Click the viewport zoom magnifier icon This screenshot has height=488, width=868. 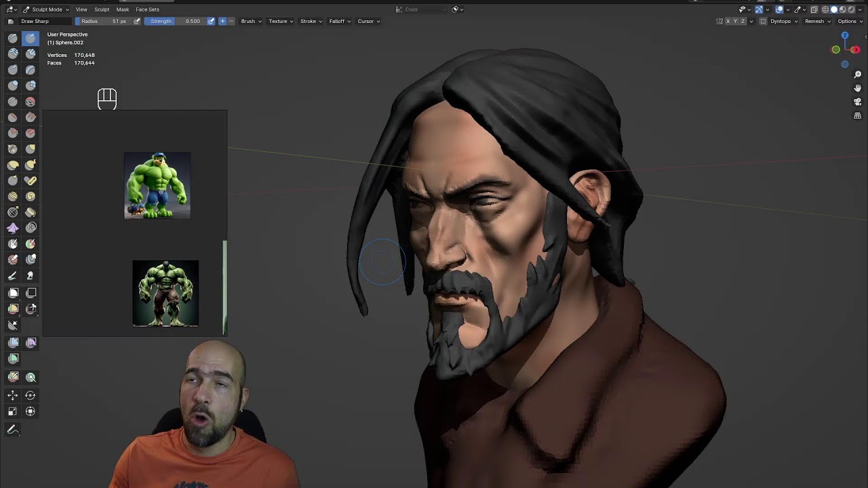pos(857,75)
